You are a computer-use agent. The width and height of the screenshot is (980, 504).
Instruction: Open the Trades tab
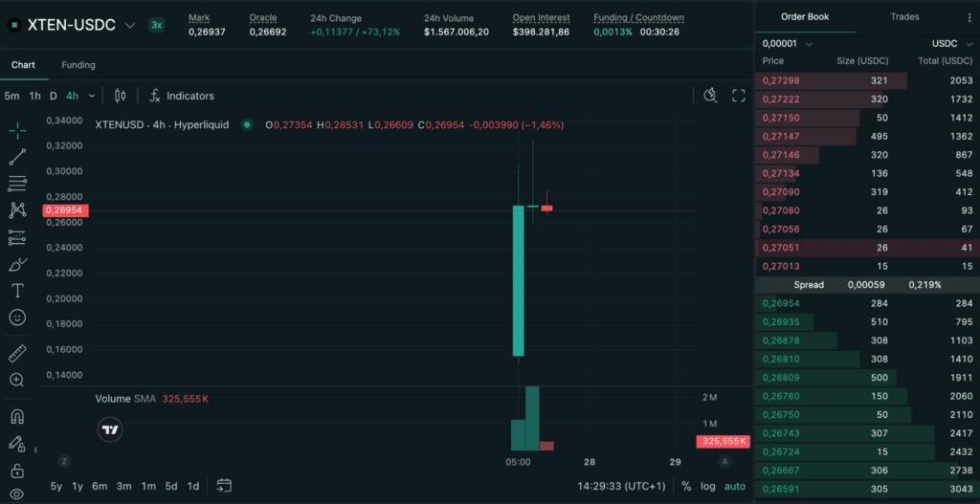(x=904, y=17)
